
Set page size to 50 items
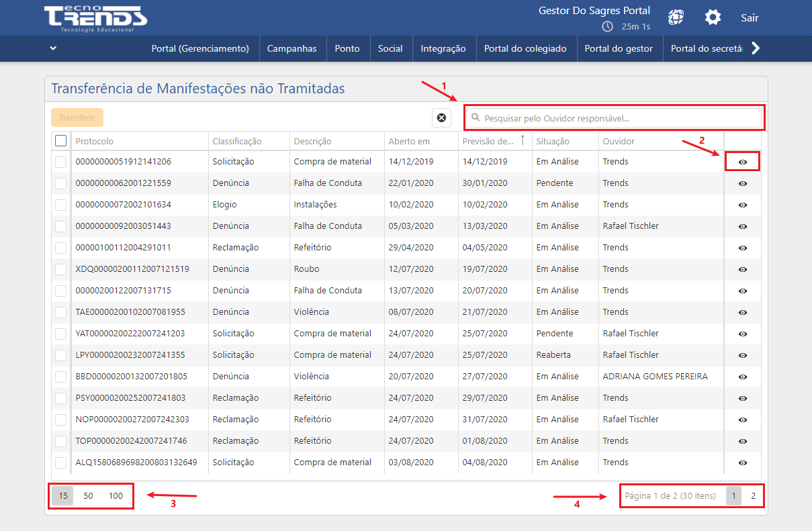[89, 496]
